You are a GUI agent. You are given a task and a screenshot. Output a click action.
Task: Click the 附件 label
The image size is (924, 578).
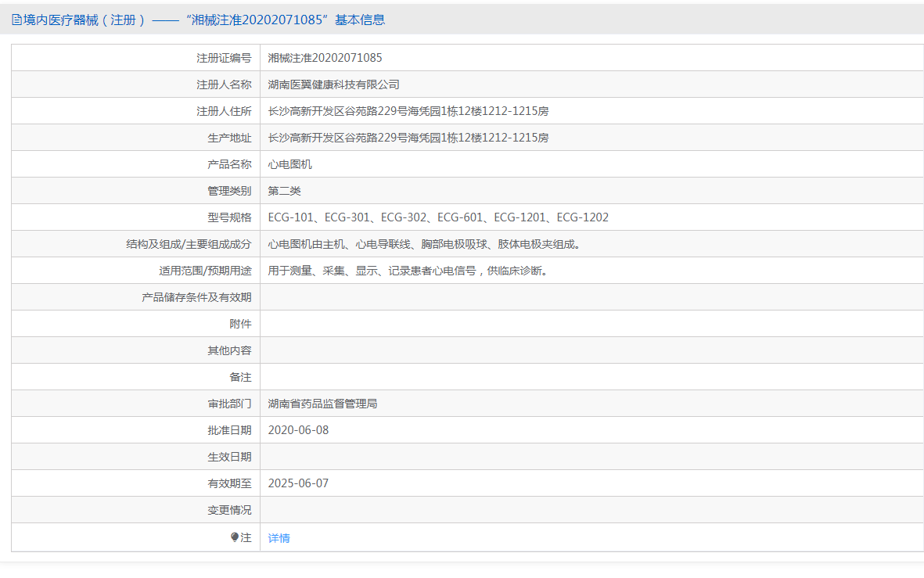(240, 324)
